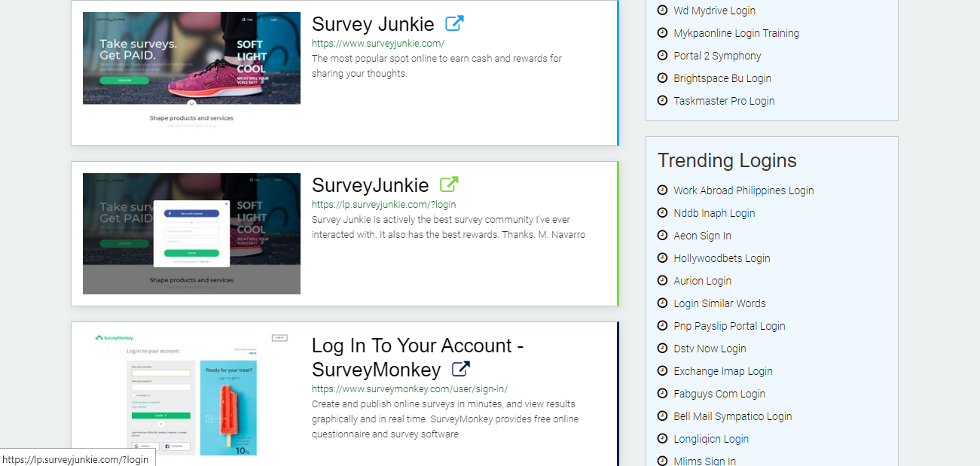Click clock icon beside Dstv Now Login
The image size is (980, 466).
click(662, 348)
